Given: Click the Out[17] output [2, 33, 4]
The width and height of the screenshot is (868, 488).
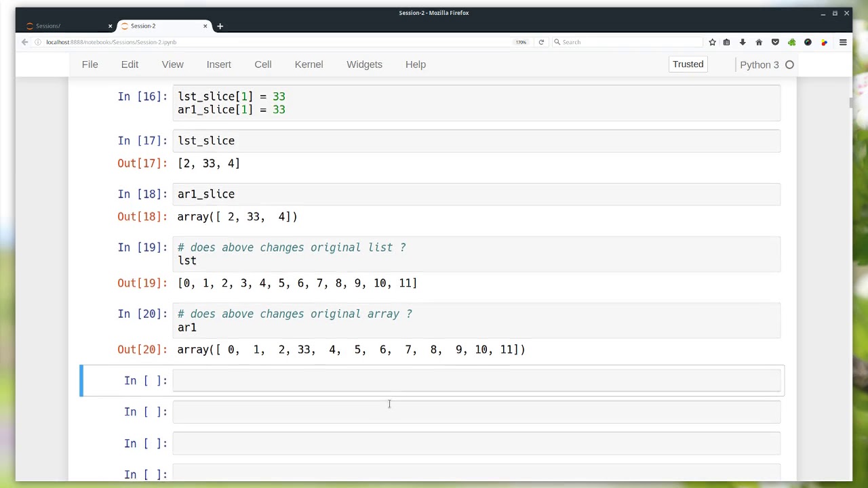Looking at the screenshot, I should coord(209,163).
